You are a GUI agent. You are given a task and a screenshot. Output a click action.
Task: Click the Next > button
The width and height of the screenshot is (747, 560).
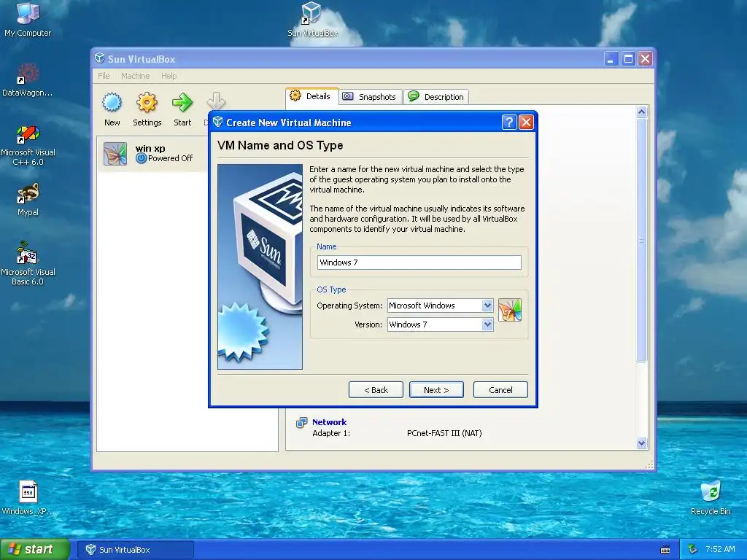coord(436,390)
